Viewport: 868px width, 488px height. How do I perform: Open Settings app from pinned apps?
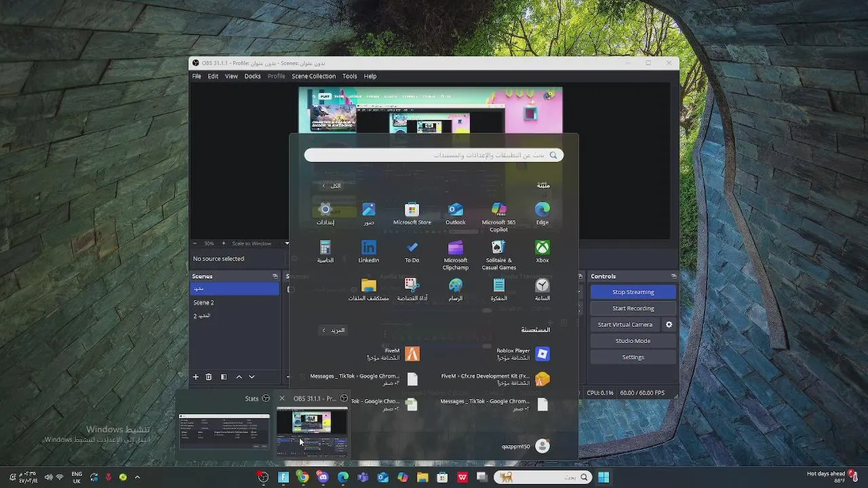pos(325,213)
